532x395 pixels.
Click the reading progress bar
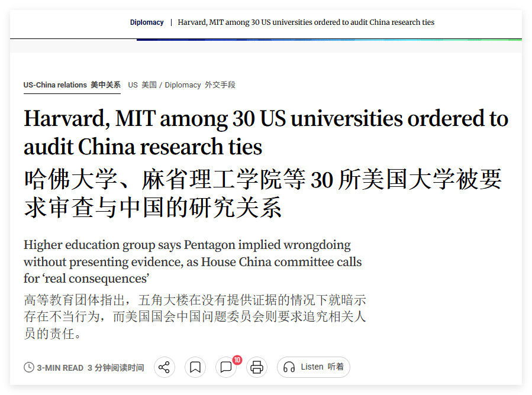(x=329, y=40)
